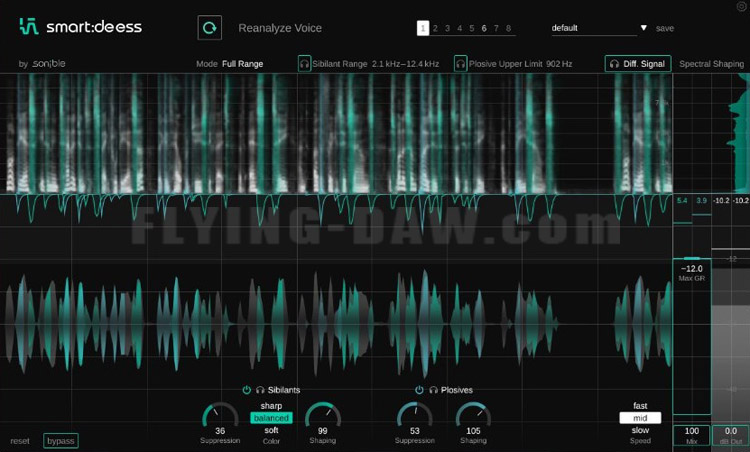Set speed to slow
Screen dimensions: 750x452
click(x=640, y=430)
